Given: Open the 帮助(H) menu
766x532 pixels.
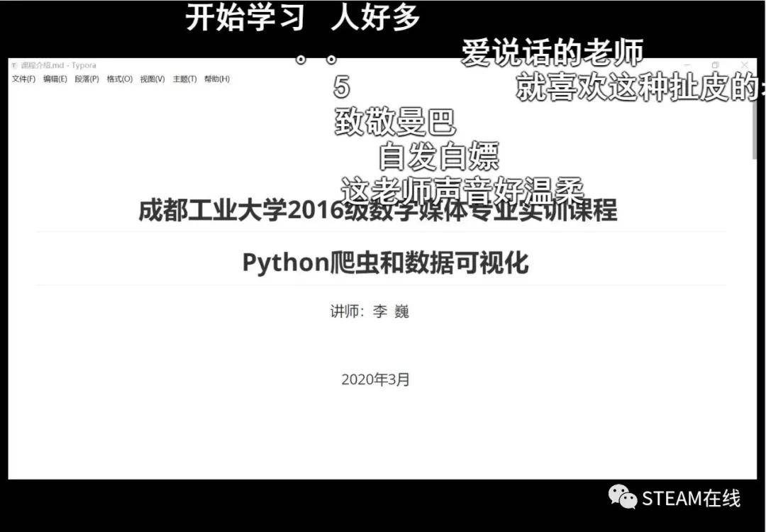Looking at the screenshot, I should [x=217, y=79].
